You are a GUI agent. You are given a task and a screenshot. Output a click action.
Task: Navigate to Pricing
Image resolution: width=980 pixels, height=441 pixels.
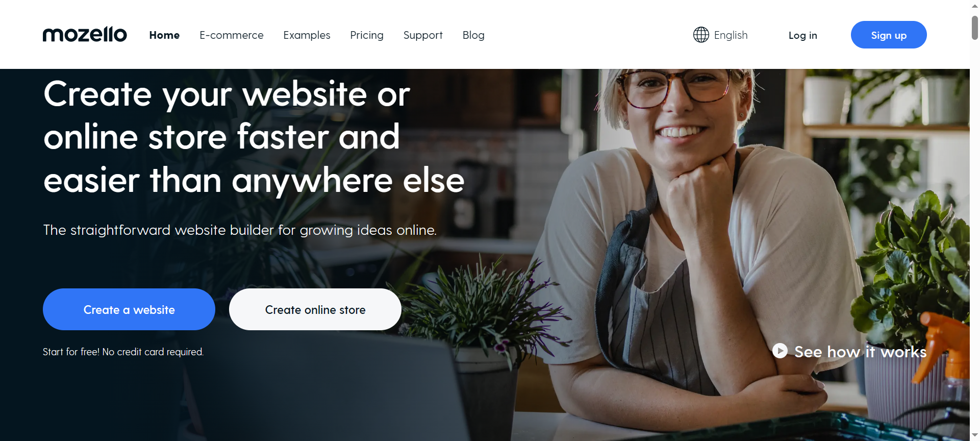point(367,35)
